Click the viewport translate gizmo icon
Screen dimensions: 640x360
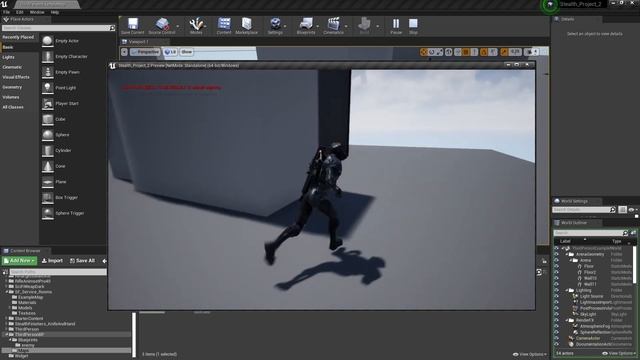click(x=423, y=52)
